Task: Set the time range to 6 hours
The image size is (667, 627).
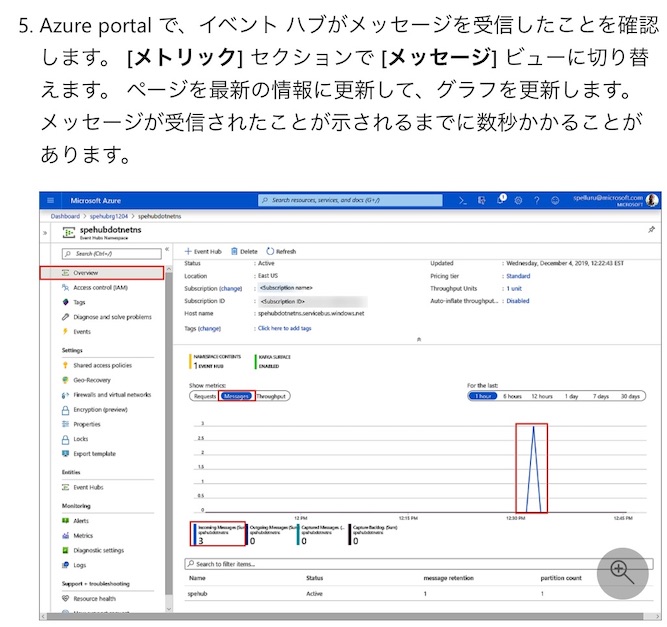Action: 512,396
